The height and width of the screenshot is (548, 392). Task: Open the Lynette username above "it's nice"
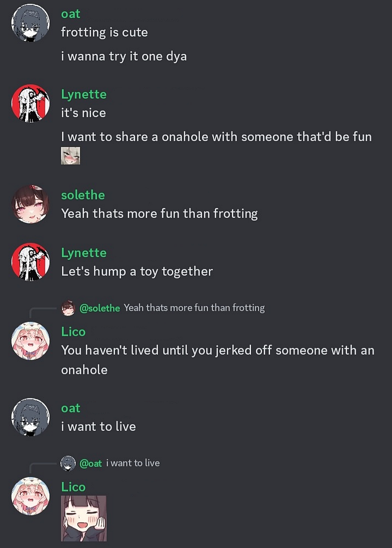coord(84,94)
